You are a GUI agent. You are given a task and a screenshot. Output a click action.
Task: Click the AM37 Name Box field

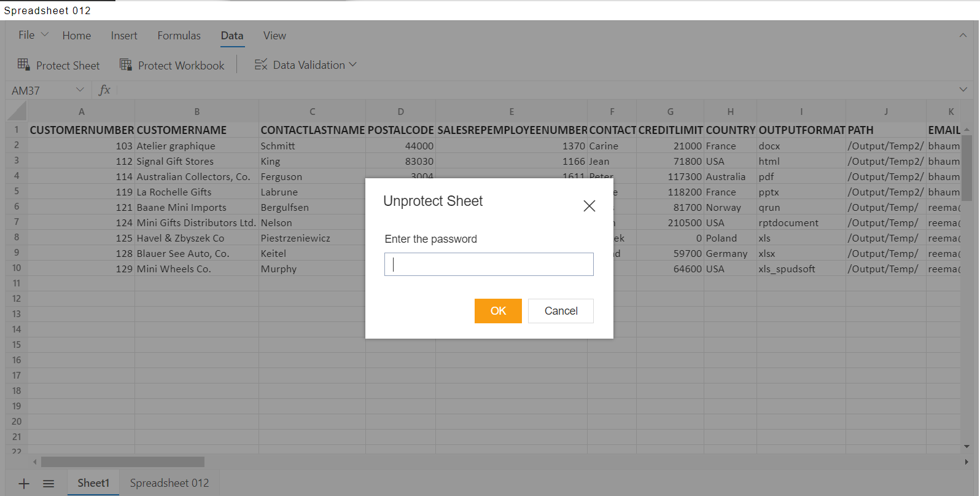40,90
